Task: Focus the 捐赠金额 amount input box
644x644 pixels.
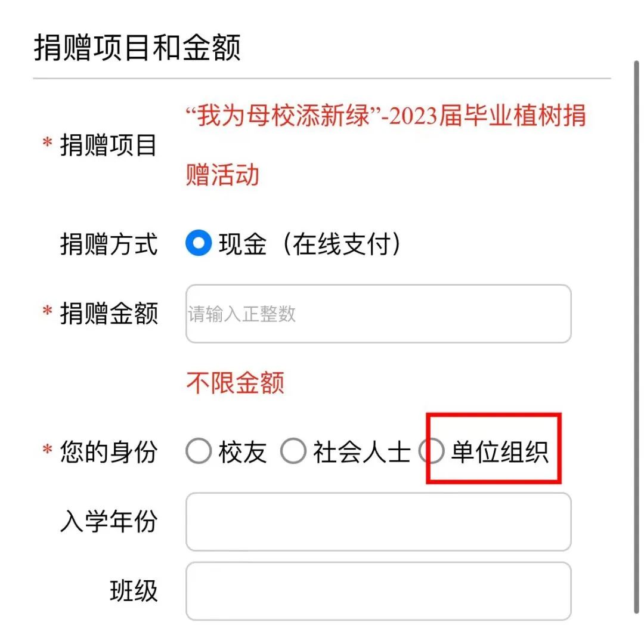Action: click(x=378, y=314)
